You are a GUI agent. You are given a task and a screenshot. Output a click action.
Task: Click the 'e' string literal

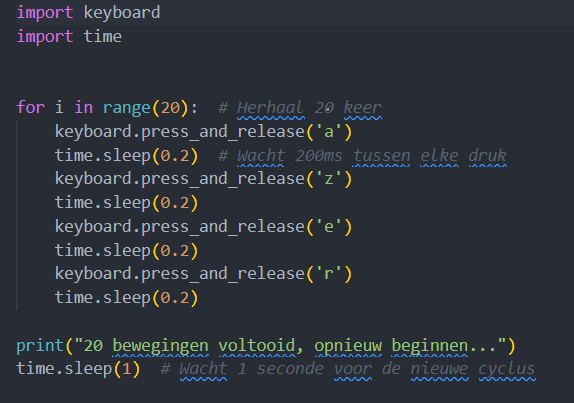coord(329,227)
